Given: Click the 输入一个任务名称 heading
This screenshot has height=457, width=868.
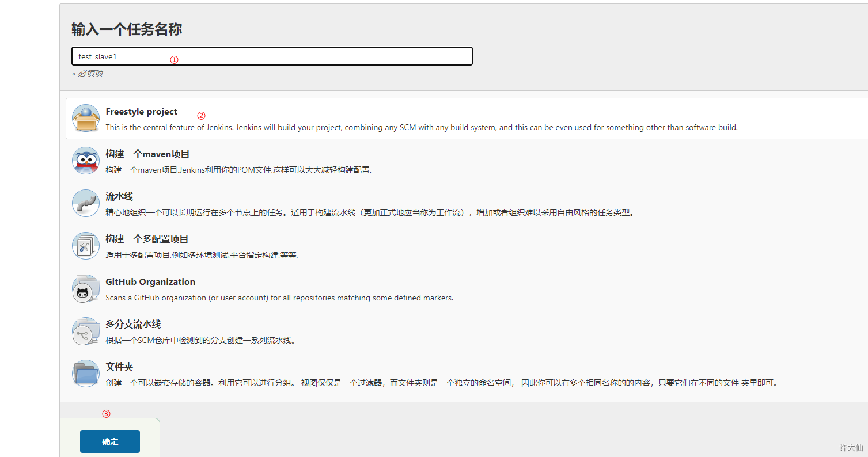Looking at the screenshot, I should point(127,29).
